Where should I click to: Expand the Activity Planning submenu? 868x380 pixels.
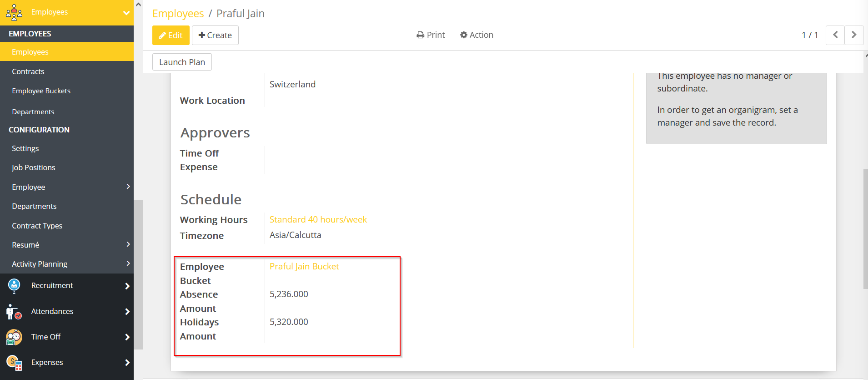pos(128,263)
